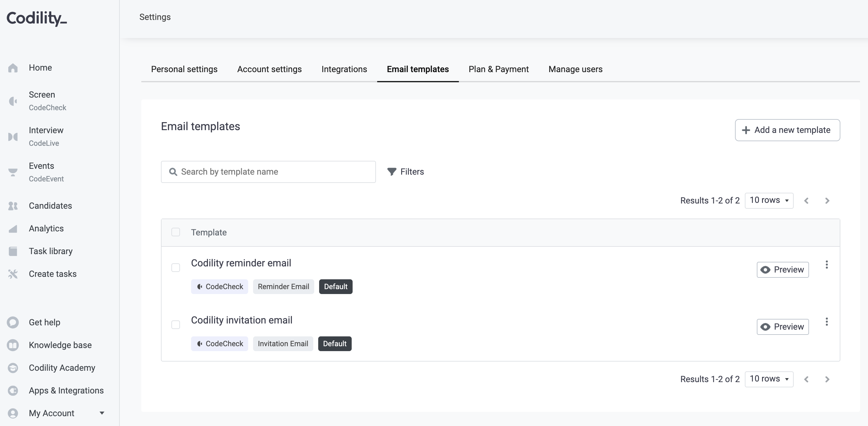The height and width of the screenshot is (426, 868).
Task: Open the Integrations tab
Action: tap(344, 69)
